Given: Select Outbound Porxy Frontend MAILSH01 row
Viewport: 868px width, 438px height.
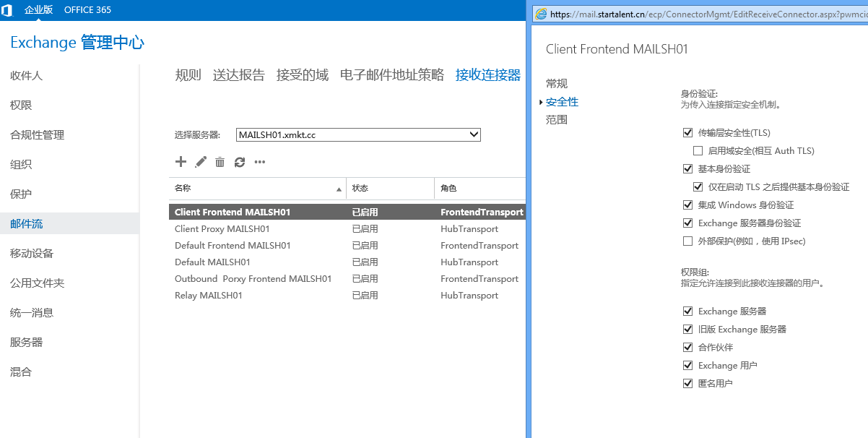Looking at the screenshot, I should pos(347,279).
